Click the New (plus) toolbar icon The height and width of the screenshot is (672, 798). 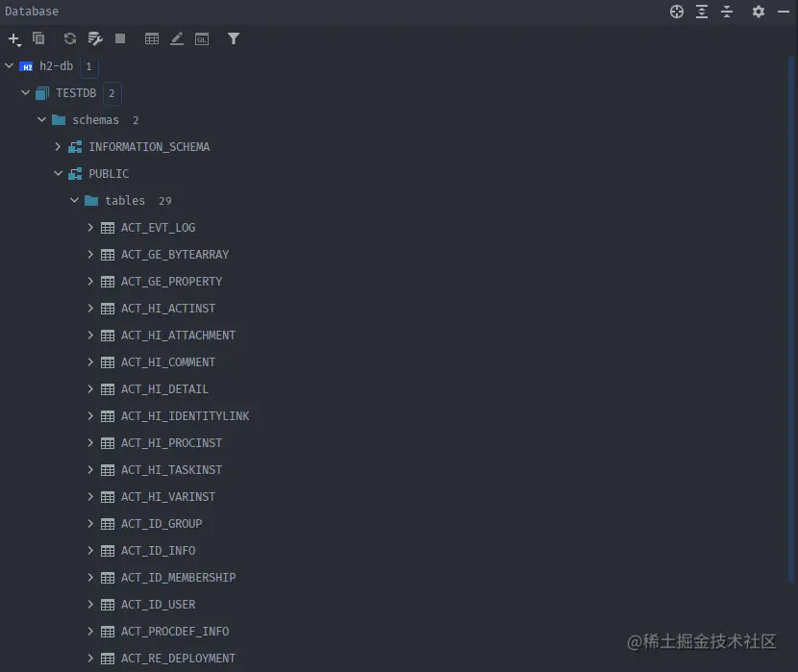click(x=13, y=39)
